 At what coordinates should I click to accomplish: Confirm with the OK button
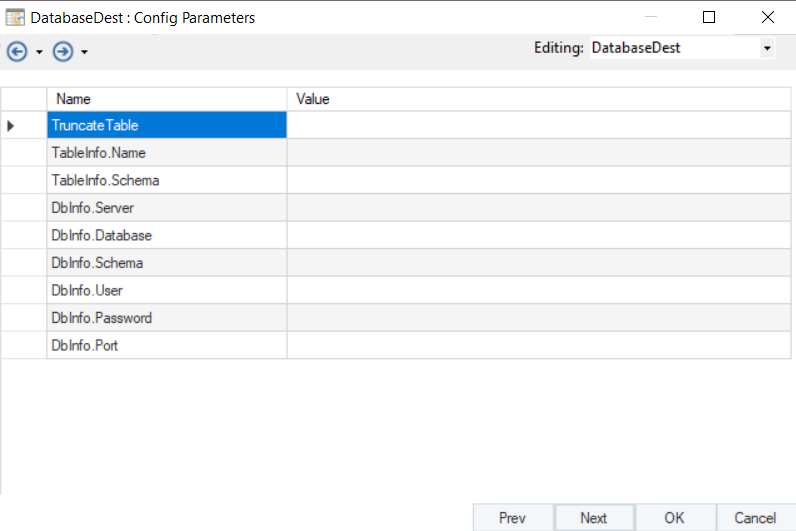point(674,517)
